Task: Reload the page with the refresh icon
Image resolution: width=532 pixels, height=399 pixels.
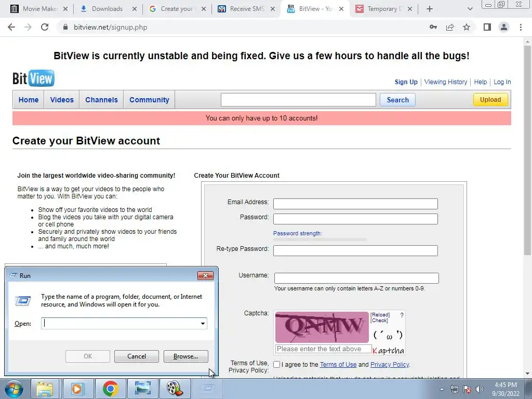Action: pyautogui.click(x=45, y=27)
